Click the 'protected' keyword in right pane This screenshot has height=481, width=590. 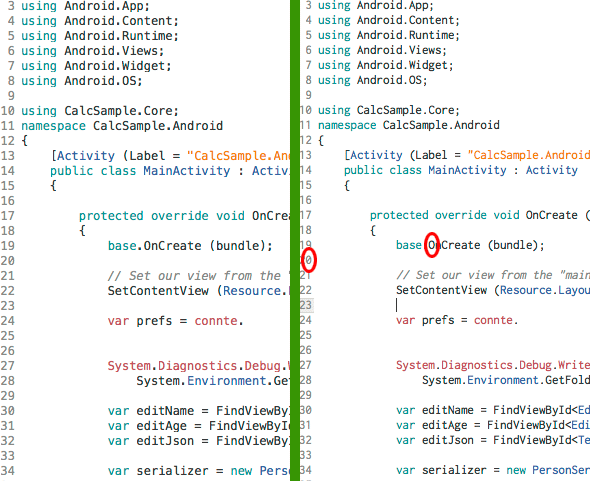[x=399, y=215]
